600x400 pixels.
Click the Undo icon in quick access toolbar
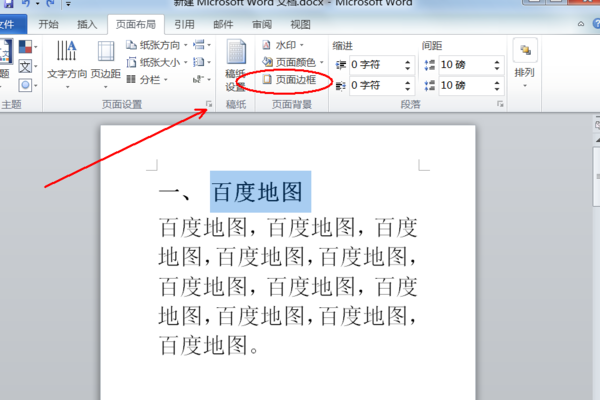(x=26, y=3)
